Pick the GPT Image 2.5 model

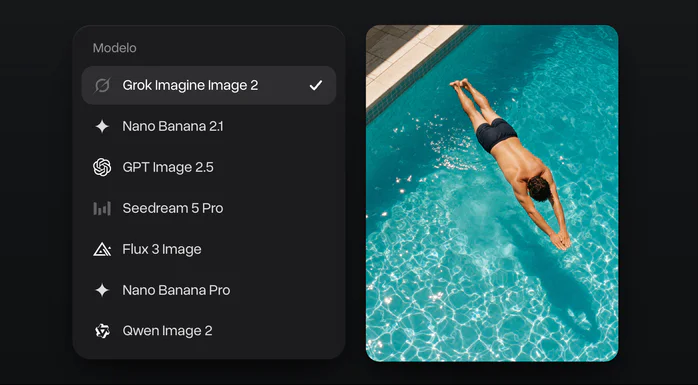(x=209, y=167)
